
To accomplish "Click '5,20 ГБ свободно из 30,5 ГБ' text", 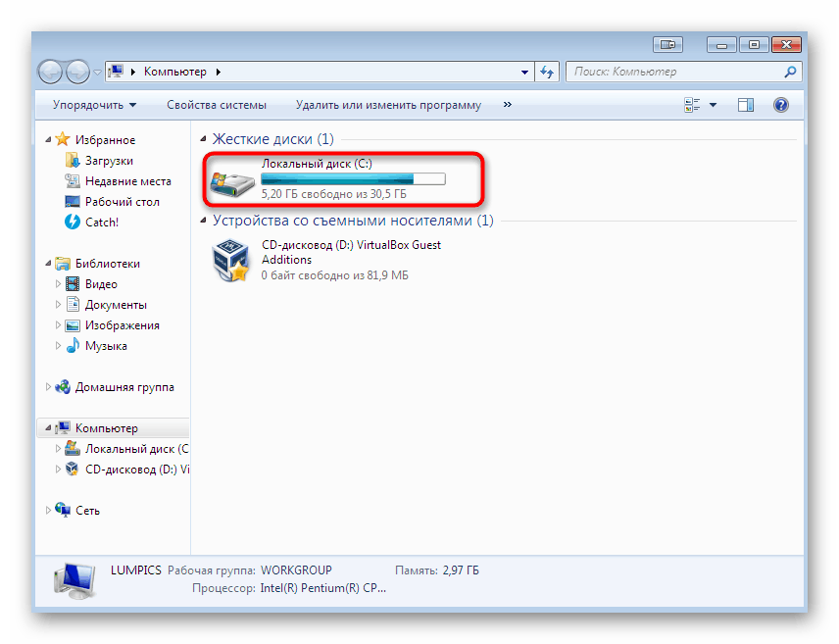I will tap(334, 194).
